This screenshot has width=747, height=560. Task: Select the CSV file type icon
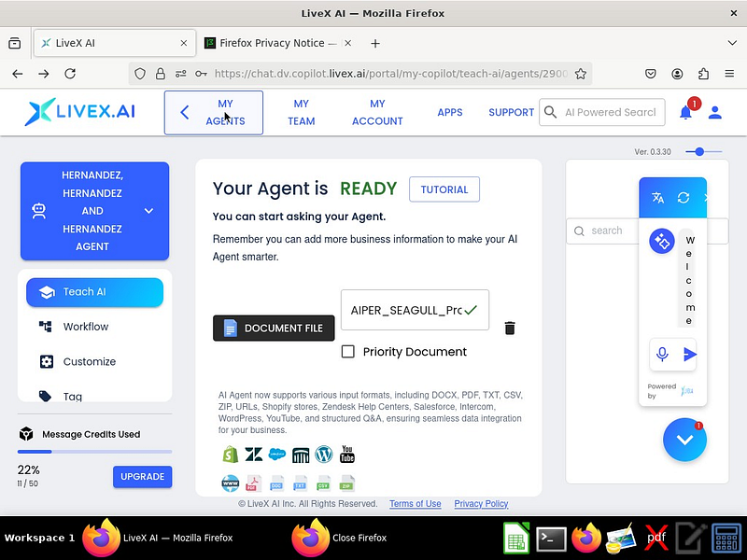tap(323, 483)
